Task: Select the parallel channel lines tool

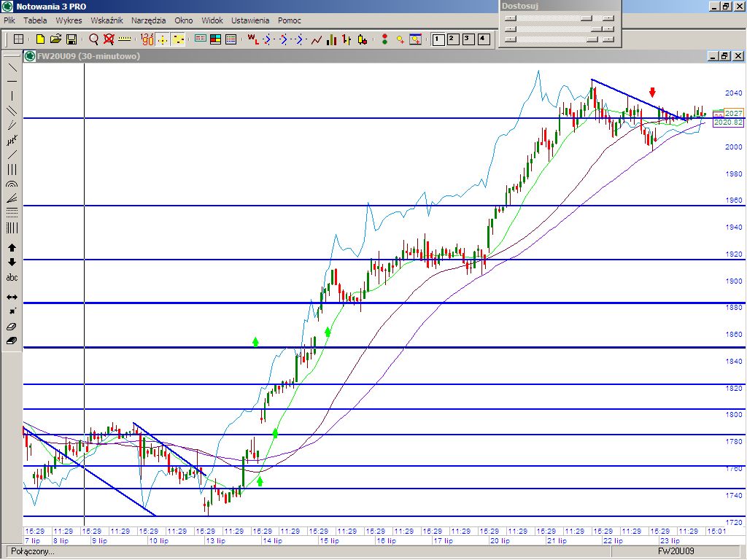Action: pos(12,111)
